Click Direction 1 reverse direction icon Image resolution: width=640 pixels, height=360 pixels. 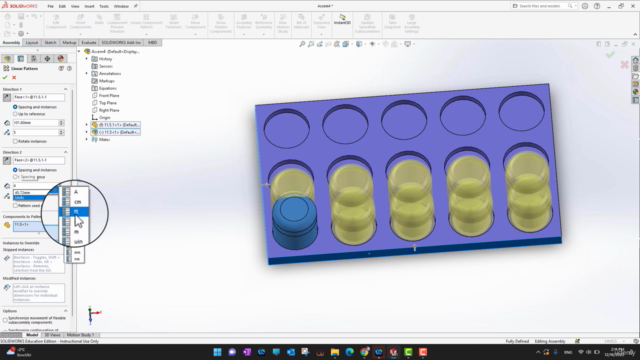(7, 97)
